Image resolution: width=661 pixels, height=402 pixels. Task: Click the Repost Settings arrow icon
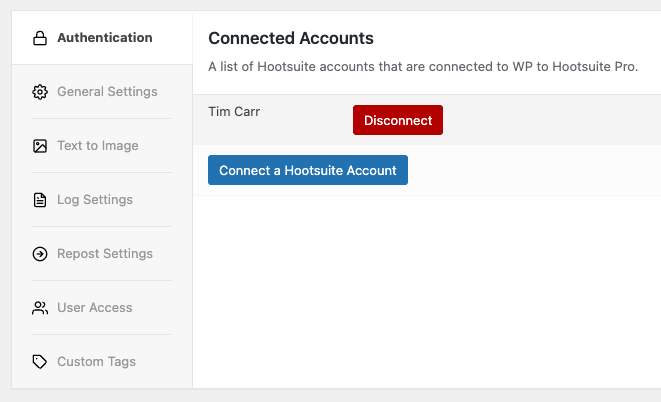pyautogui.click(x=40, y=254)
